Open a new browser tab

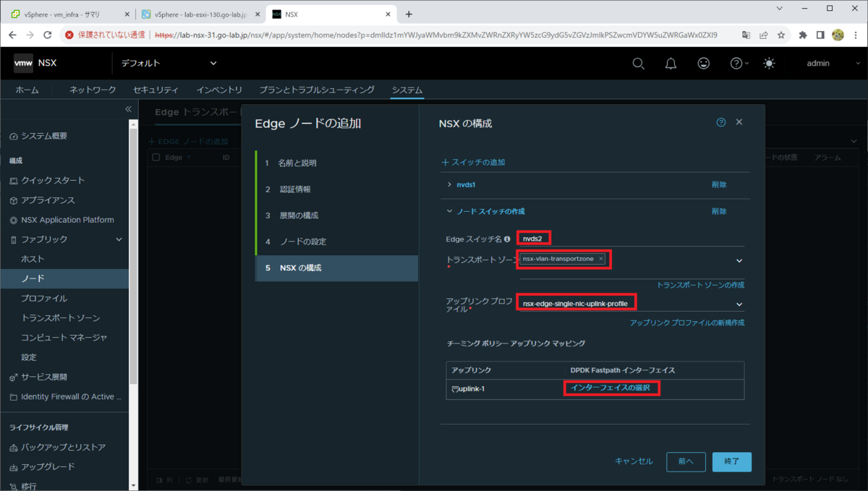[409, 14]
